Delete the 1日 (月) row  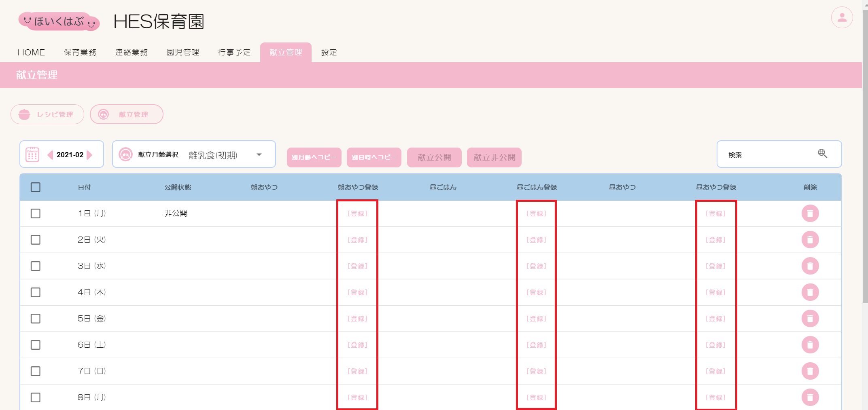[810, 213]
